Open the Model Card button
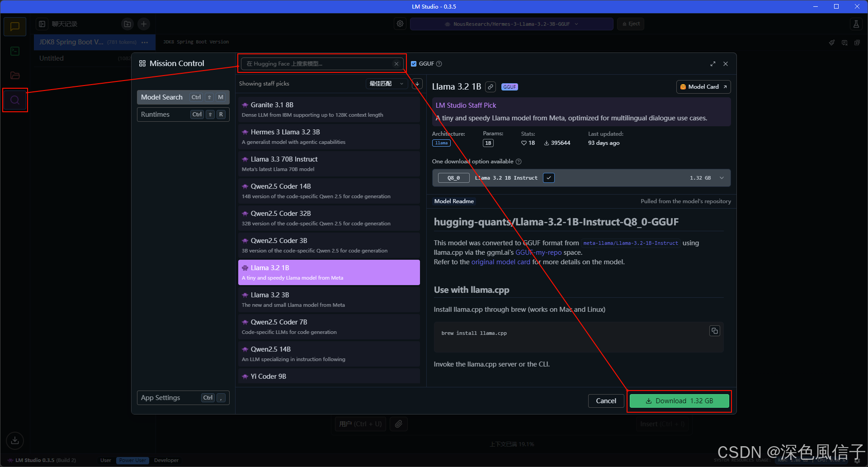 pyautogui.click(x=703, y=87)
